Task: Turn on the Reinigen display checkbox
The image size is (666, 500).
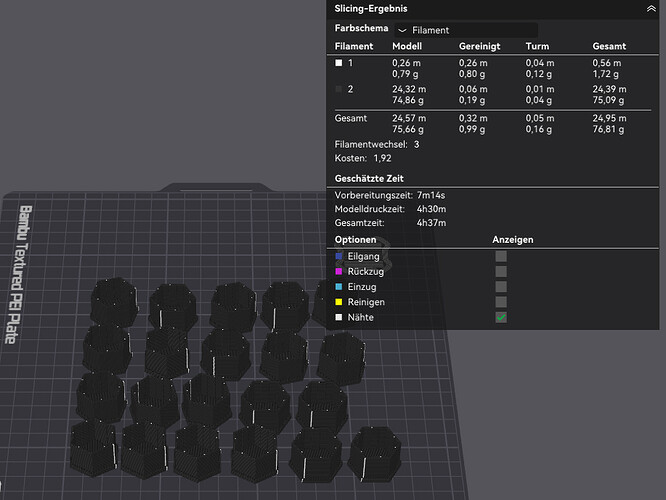Action: tap(501, 301)
